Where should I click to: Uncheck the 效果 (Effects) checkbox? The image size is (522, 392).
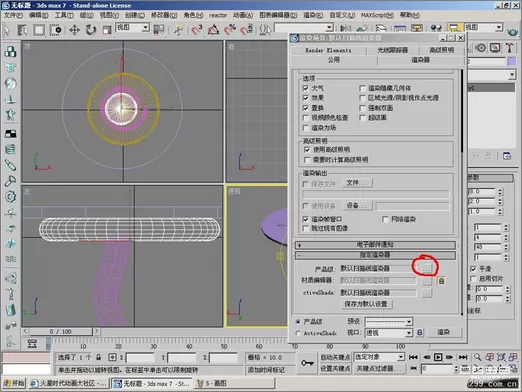tap(306, 98)
